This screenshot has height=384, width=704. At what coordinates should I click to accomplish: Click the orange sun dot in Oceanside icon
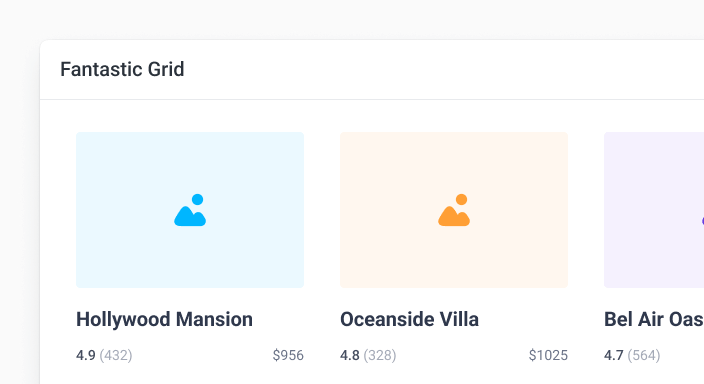[462, 199]
